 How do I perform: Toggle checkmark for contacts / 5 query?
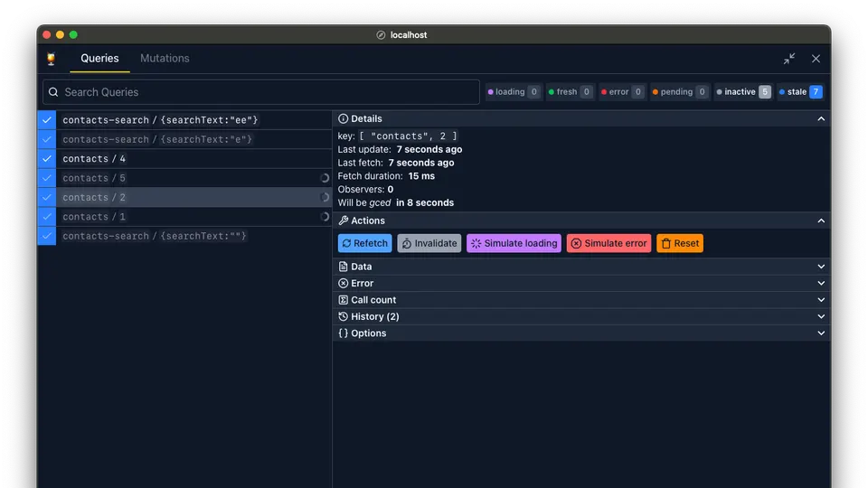click(47, 178)
